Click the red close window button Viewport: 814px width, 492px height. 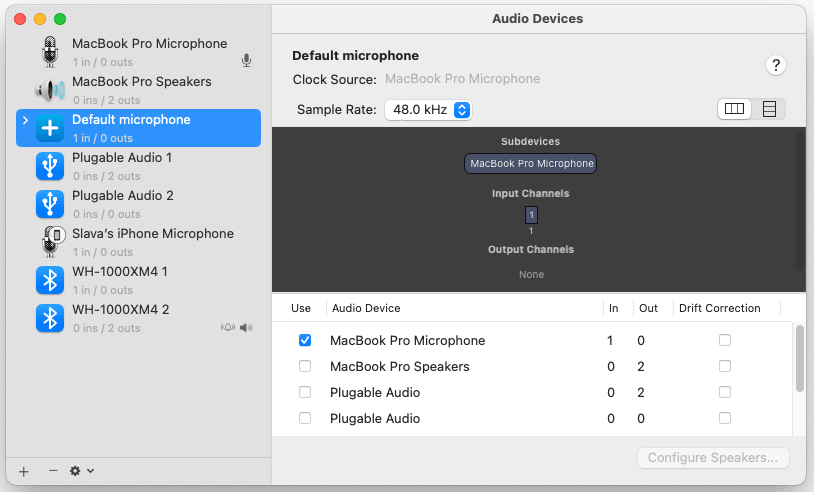20,19
